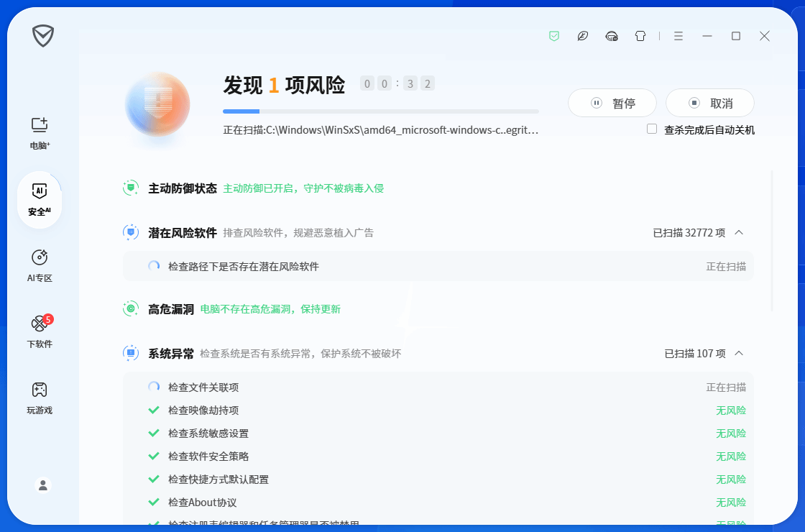This screenshot has height=532, width=805.
Task: Click green checkmark beside 检查About协议
Action: coord(154,503)
